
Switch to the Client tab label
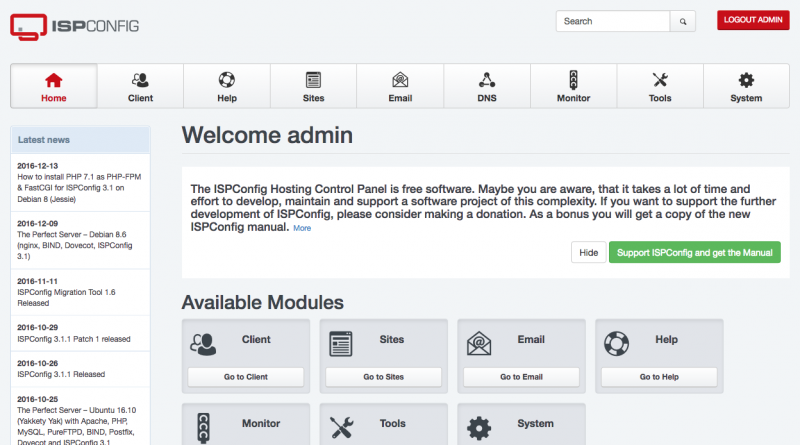click(140, 98)
